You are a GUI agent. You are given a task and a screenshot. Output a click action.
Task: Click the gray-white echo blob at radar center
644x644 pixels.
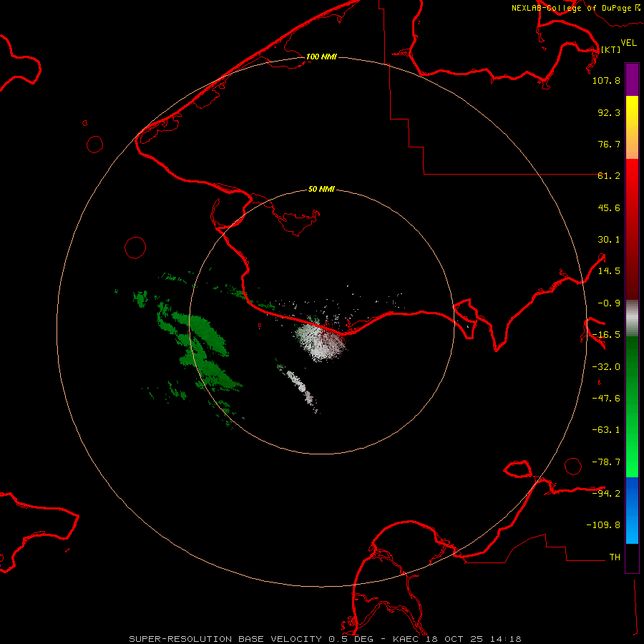323,341
